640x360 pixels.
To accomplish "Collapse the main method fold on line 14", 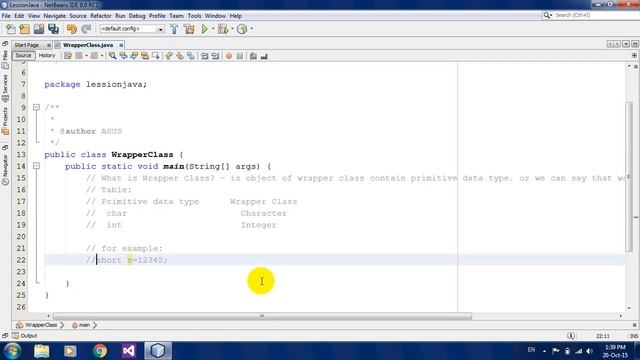I will pos(36,166).
